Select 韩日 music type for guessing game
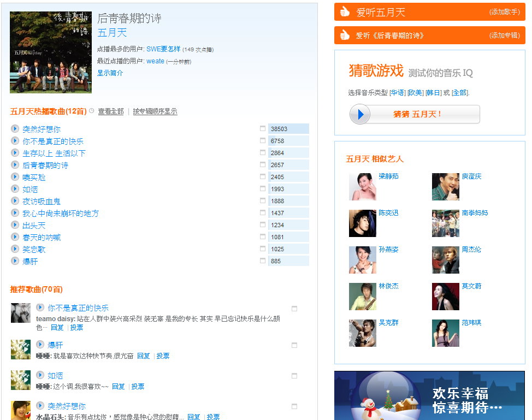The height and width of the screenshot is (420, 532). [x=434, y=93]
